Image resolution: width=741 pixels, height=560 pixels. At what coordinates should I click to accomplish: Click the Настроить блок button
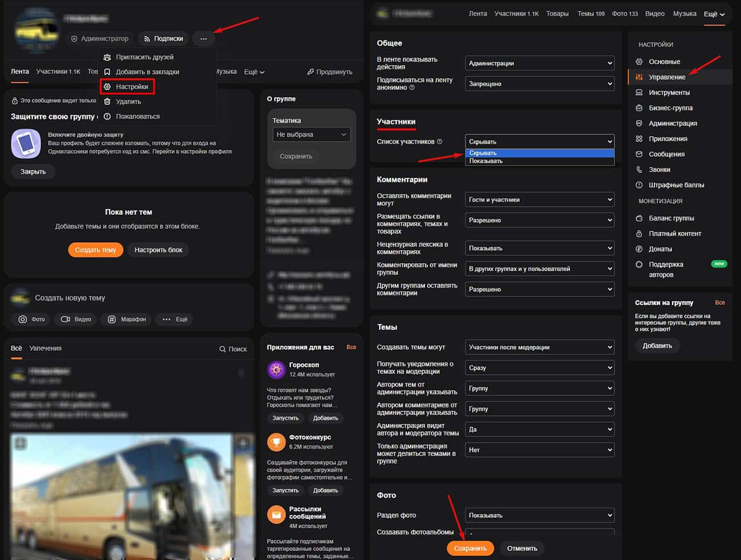(x=158, y=250)
